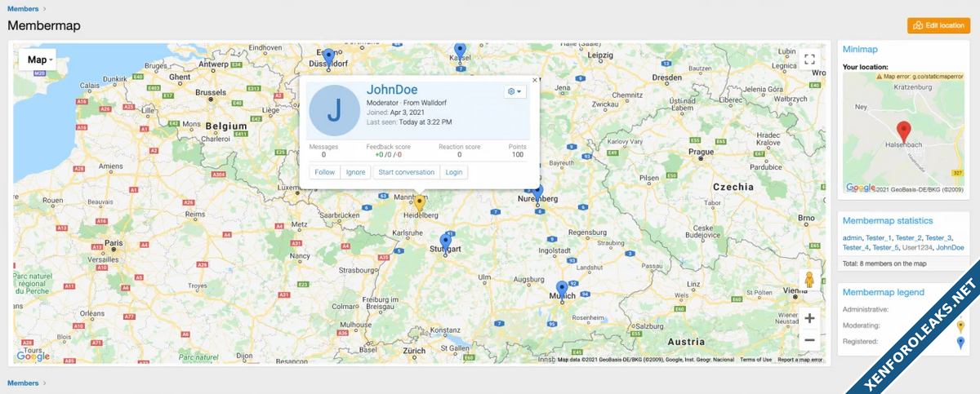Close the JohnDoe info popup
The height and width of the screenshot is (394, 980).
tap(535, 80)
